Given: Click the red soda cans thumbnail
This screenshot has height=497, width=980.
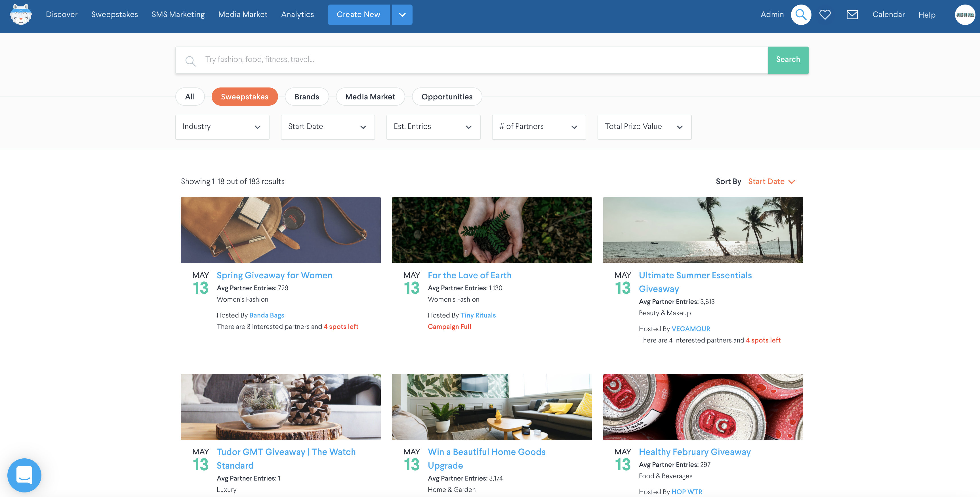Looking at the screenshot, I should (703, 407).
